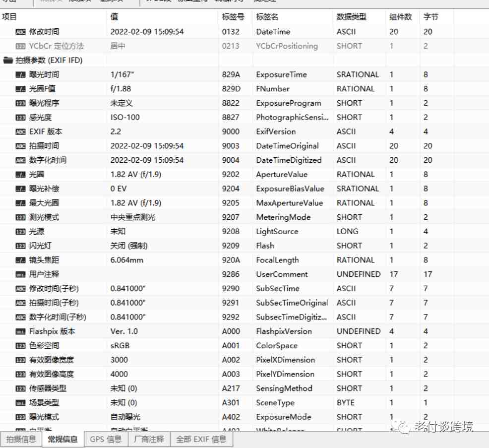Show the 全部 EXIF 信息 tab
This screenshot has width=489, height=448.
click(x=201, y=439)
